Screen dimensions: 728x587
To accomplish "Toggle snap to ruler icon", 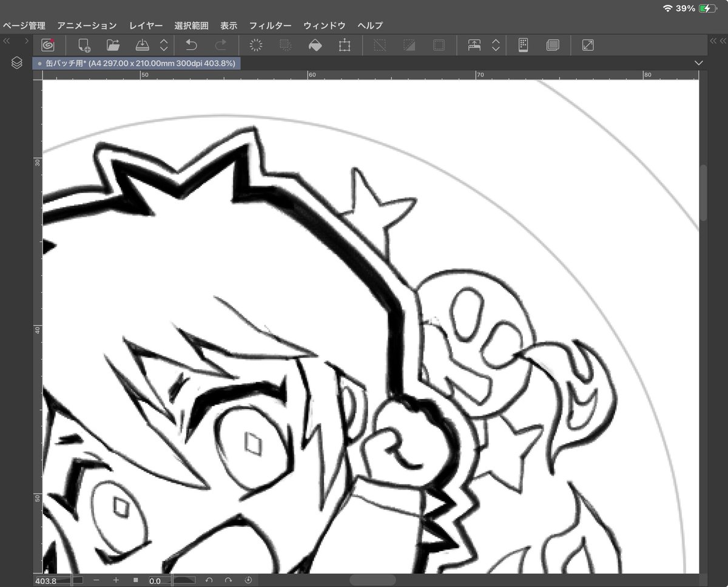I will tap(474, 45).
